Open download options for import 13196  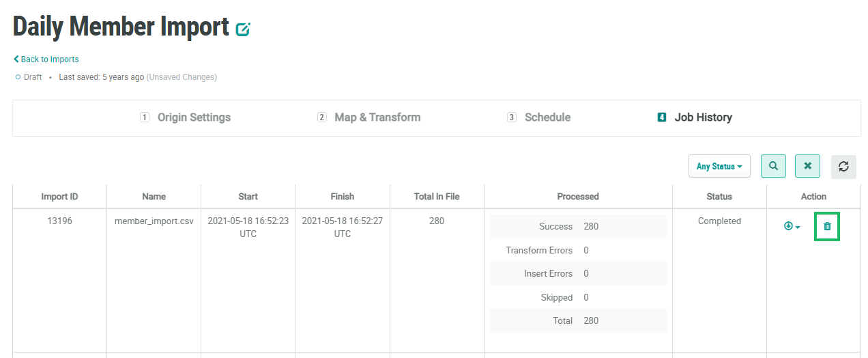point(792,226)
